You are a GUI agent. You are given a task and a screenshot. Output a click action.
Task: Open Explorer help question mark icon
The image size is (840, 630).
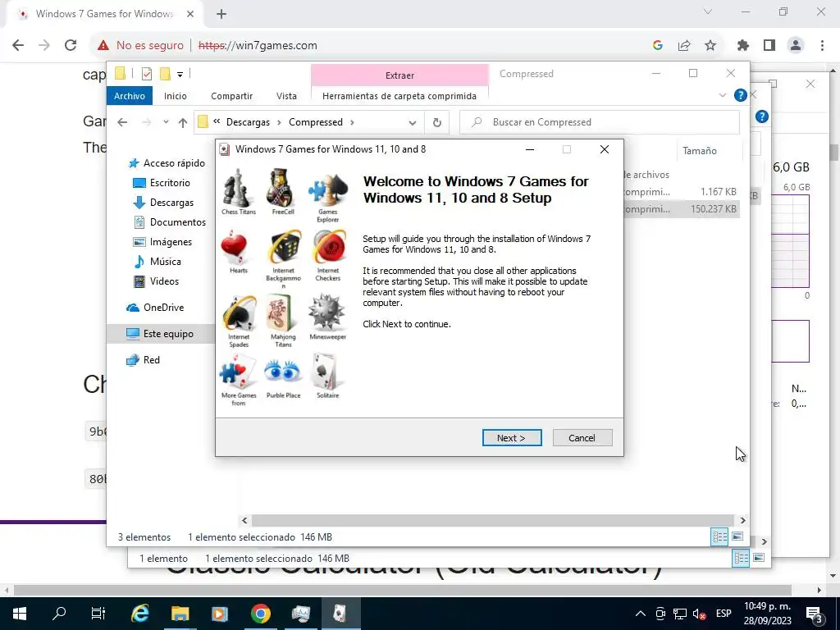(741, 95)
